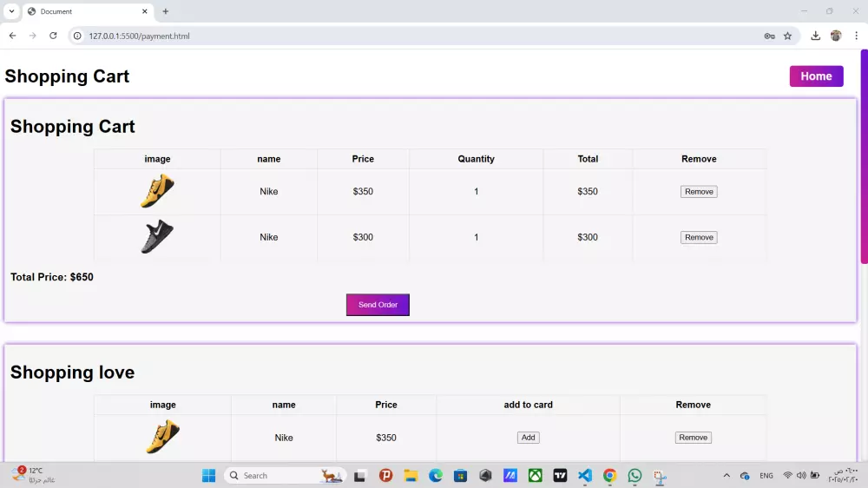The height and width of the screenshot is (488, 868).
Task: Open the user profile avatar icon
Action: point(836,36)
